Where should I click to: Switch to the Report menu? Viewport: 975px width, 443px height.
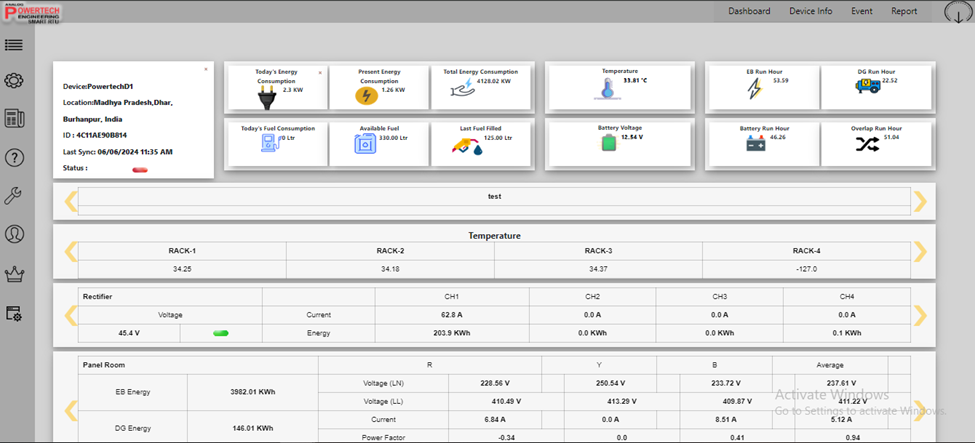click(904, 12)
